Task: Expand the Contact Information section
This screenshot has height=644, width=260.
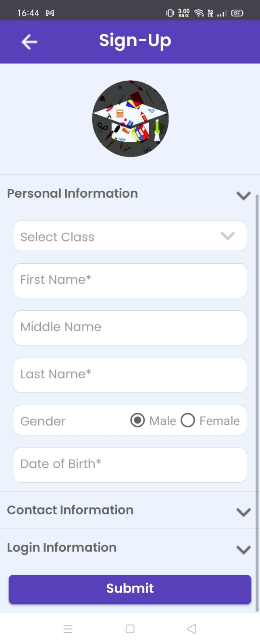Action: pos(243,512)
